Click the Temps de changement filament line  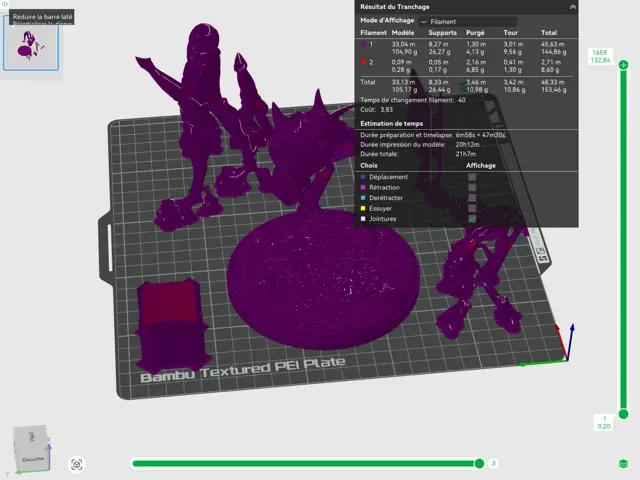413,100
